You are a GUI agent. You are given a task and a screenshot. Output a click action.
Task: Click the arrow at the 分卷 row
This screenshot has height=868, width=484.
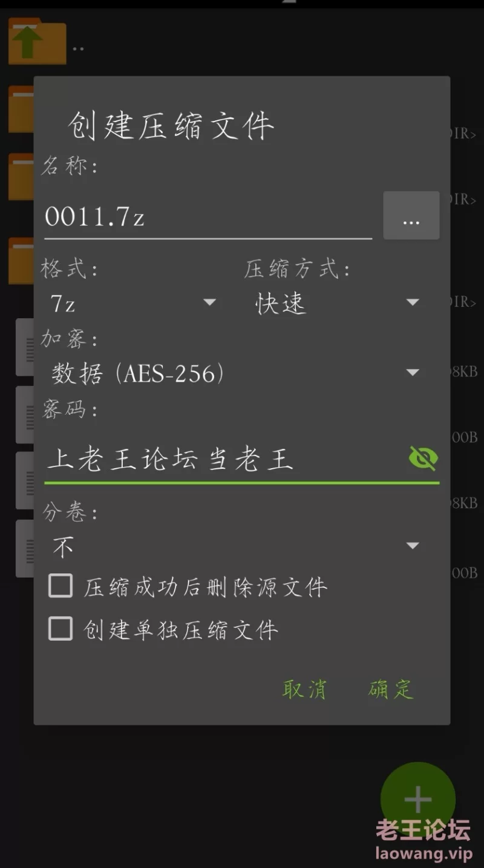[413, 546]
